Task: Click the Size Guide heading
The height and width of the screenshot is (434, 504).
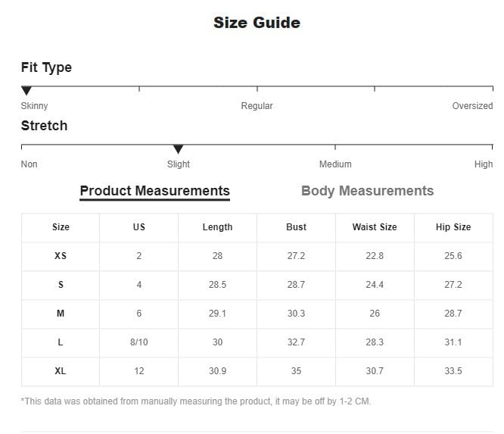Action: click(x=257, y=23)
